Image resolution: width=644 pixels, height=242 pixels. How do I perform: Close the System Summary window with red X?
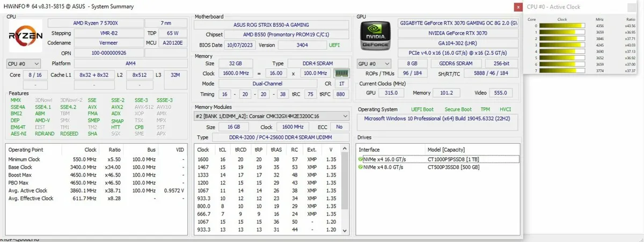517,7
